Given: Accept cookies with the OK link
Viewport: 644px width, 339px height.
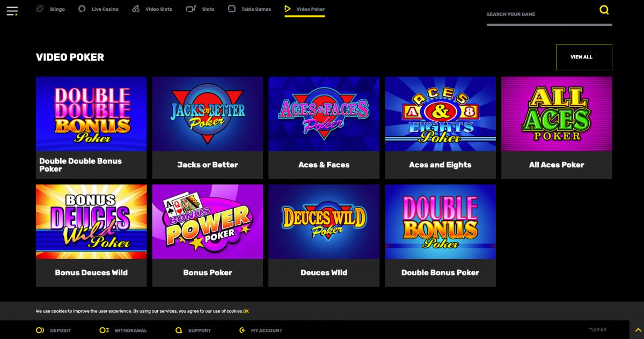Looking at the screenshot, I should (x=246, y=311).
